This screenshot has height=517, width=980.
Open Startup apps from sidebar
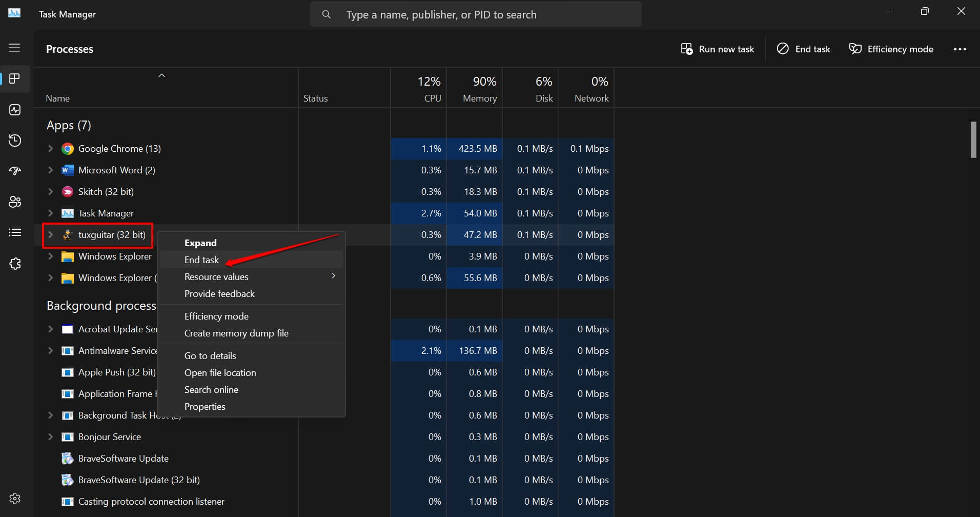15,171
